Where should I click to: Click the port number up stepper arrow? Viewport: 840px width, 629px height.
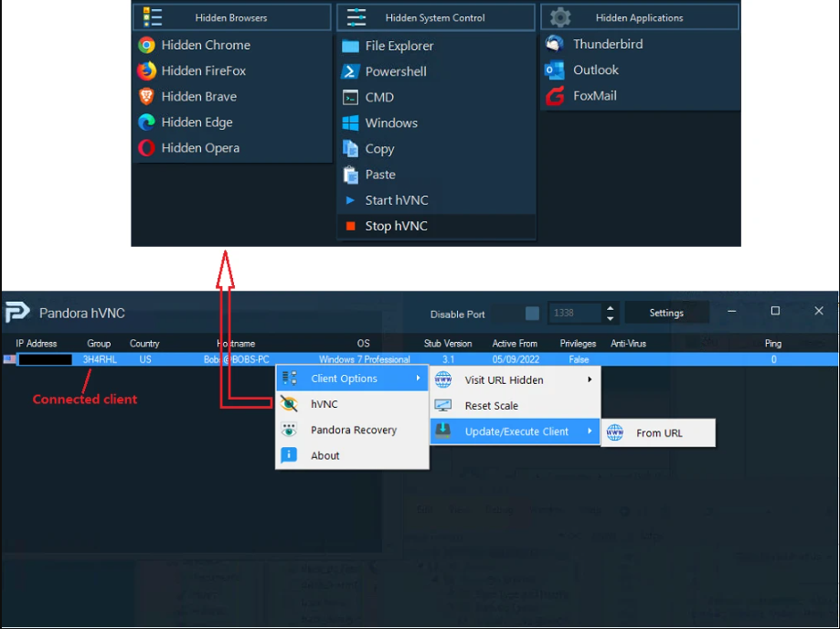610,308
